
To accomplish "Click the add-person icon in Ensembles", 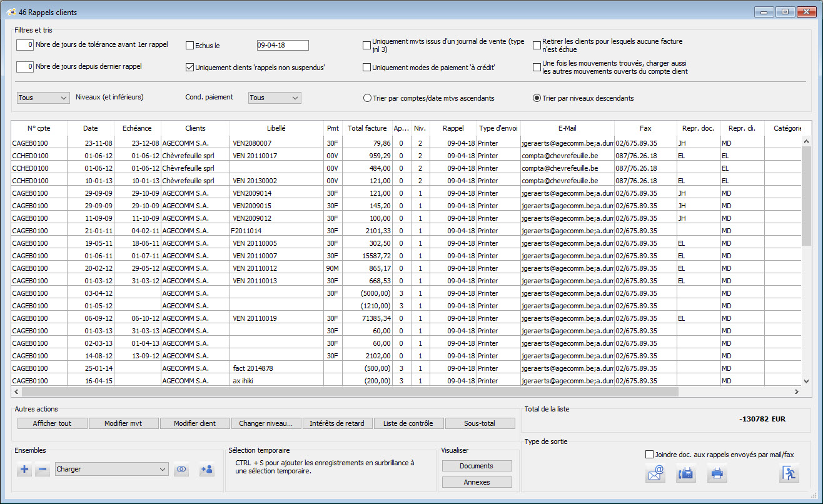I will (206, 470).
